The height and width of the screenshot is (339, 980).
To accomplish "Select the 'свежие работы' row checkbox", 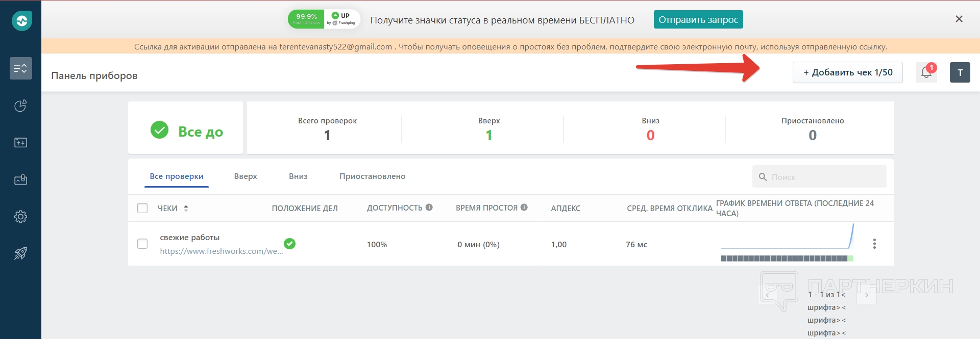I will (142, 244).
